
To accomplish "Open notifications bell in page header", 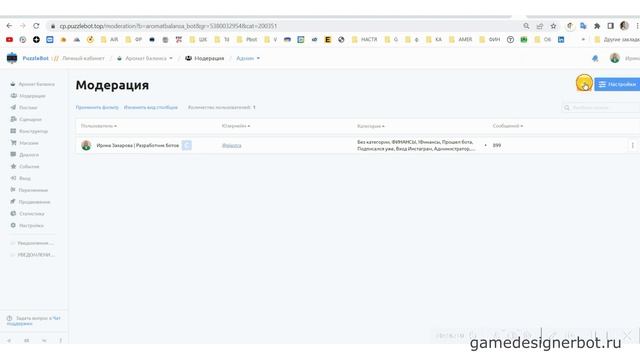I will (x=595, y=58).
